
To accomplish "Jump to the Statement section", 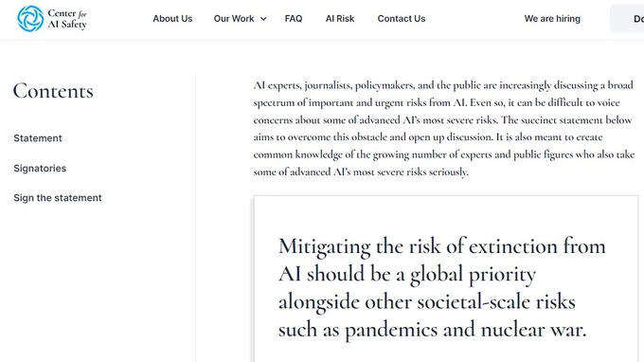I will (x=38, y=138).
